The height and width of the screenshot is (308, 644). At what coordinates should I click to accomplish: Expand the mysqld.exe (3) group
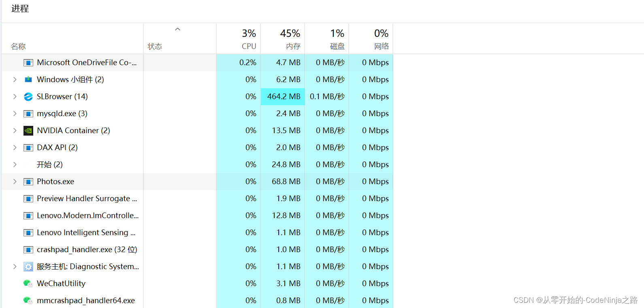(x=15, y=114)
